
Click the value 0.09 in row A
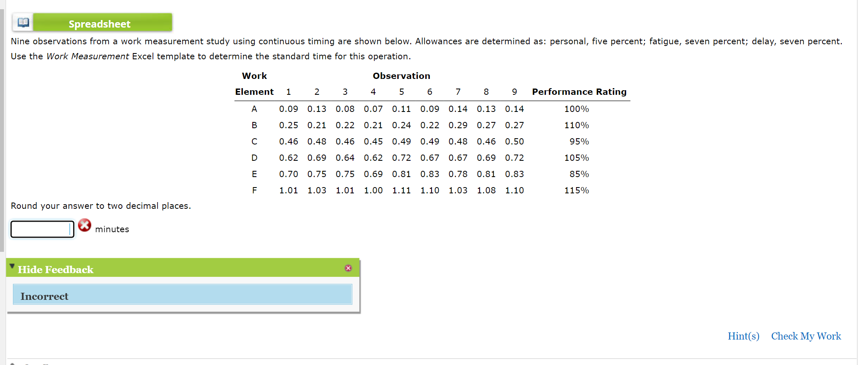289,109
